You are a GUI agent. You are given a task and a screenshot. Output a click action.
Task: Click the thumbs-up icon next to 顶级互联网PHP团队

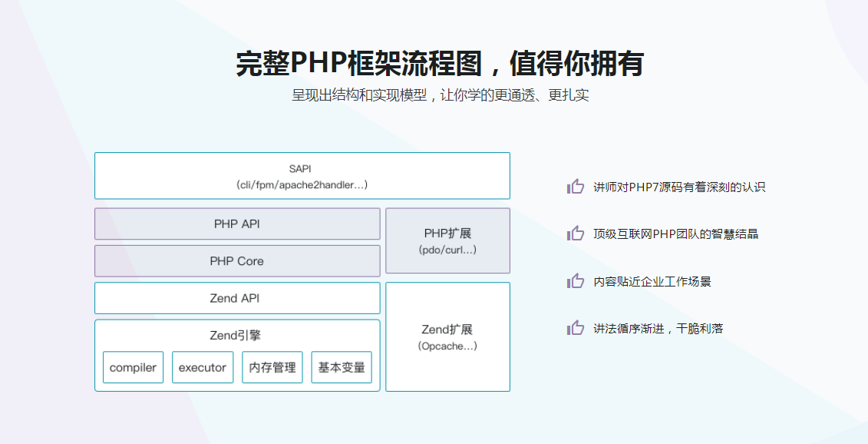coord(576,234)
